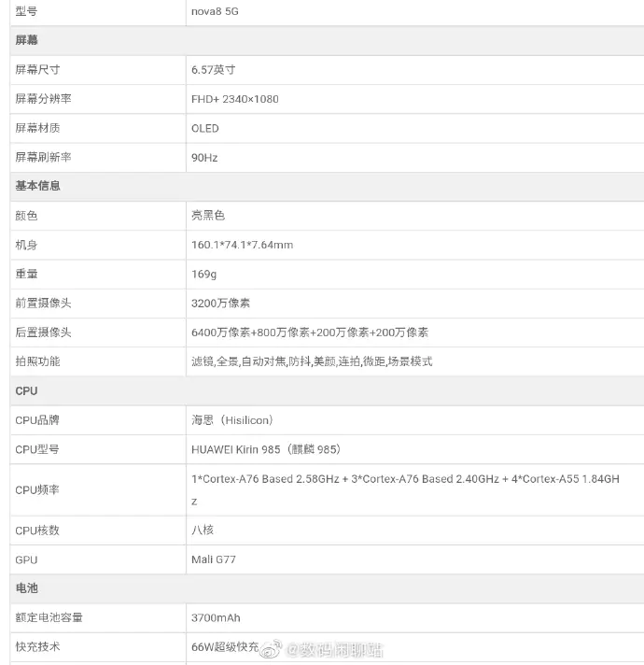Select the '90Hz' refresh rate value
Image resolution: width=644 pixels, height=665 pixels.
pos(204,157)
